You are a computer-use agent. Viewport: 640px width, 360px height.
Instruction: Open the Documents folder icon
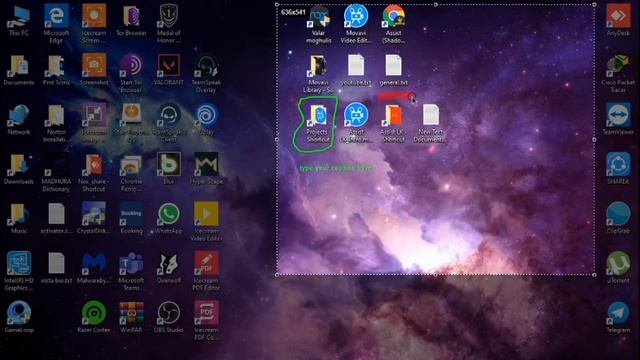[19, 70]
